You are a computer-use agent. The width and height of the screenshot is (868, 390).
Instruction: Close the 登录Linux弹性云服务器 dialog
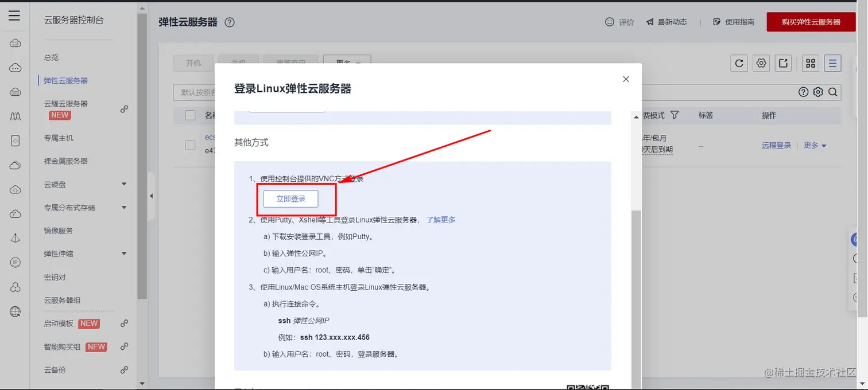coord(626,79)
